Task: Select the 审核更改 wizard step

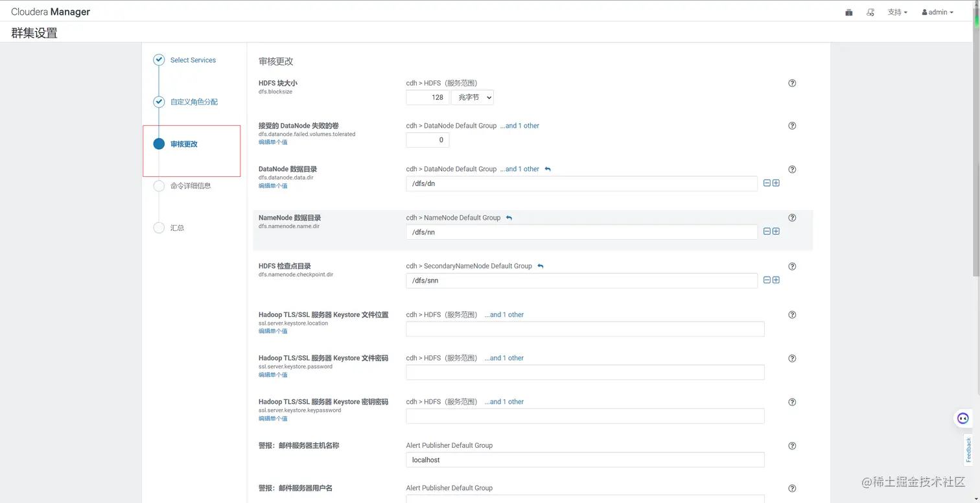Action: (x=184, y=144)
